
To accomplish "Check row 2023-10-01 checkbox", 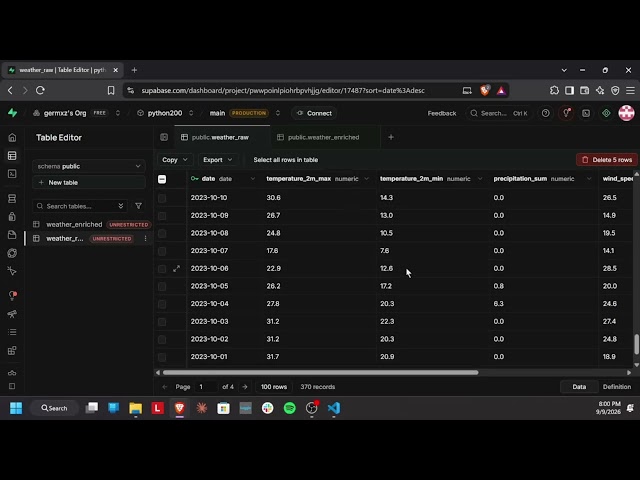I will (x=162, y=357).
